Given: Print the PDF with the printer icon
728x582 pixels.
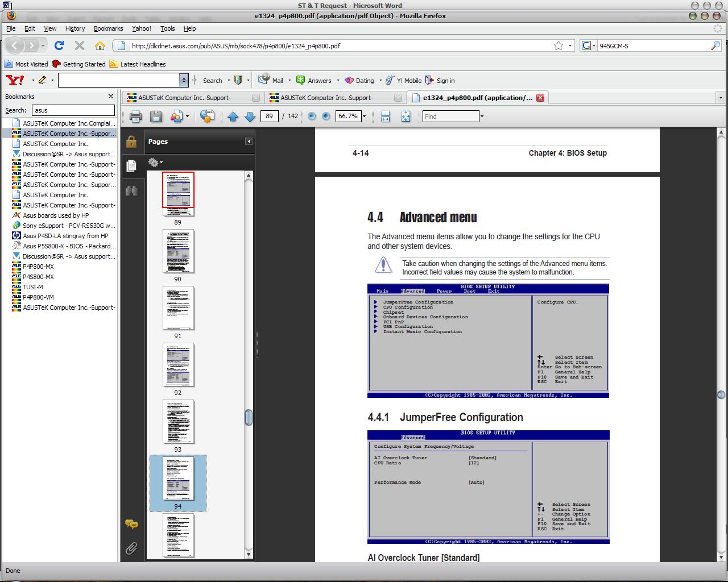Looking at the screenshot, I should coord(135,117).
